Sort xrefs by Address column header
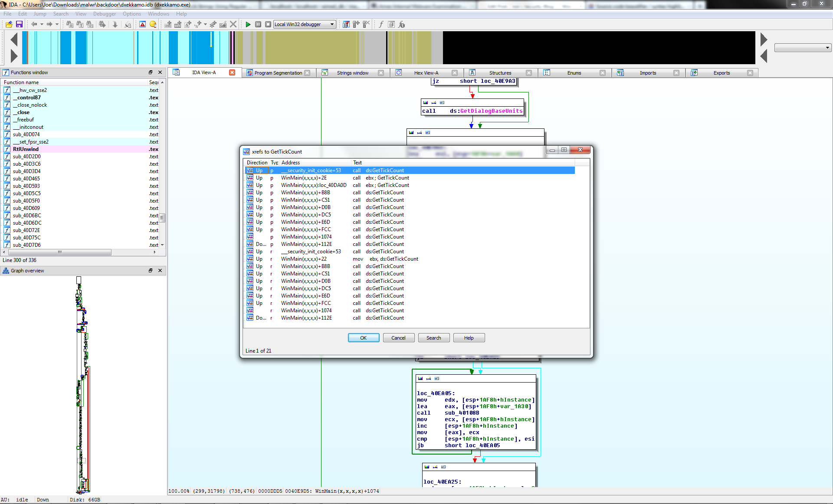 click(315, 163)
